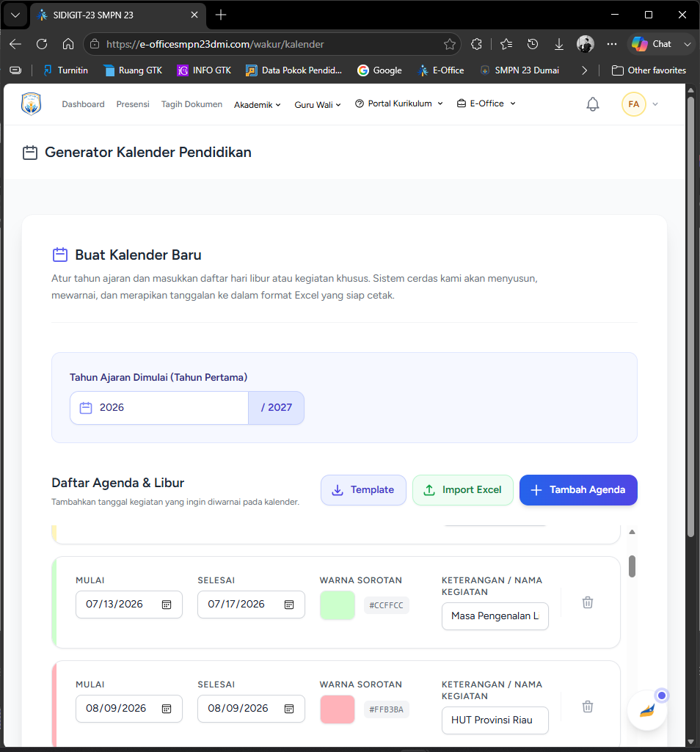The image size is (700, 752).
Task: Click the browser profile picture
Action: 586,44
